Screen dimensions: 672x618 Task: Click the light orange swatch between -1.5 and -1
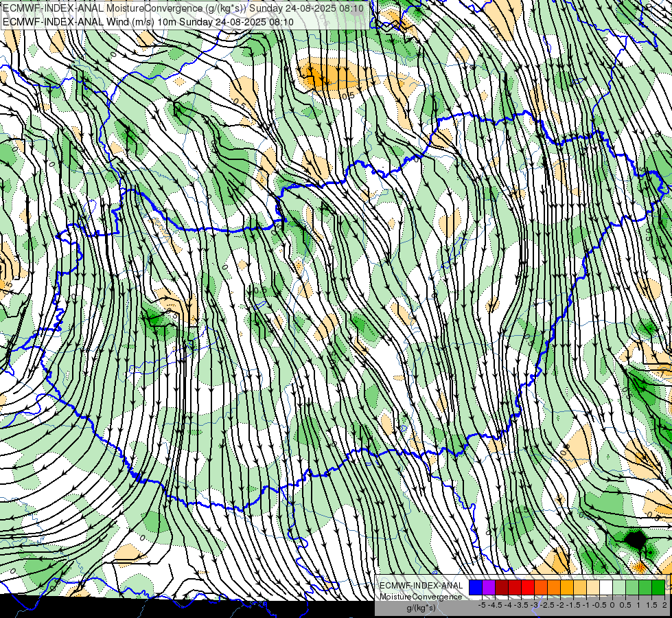pyautogui.click(x=580, y=587)
